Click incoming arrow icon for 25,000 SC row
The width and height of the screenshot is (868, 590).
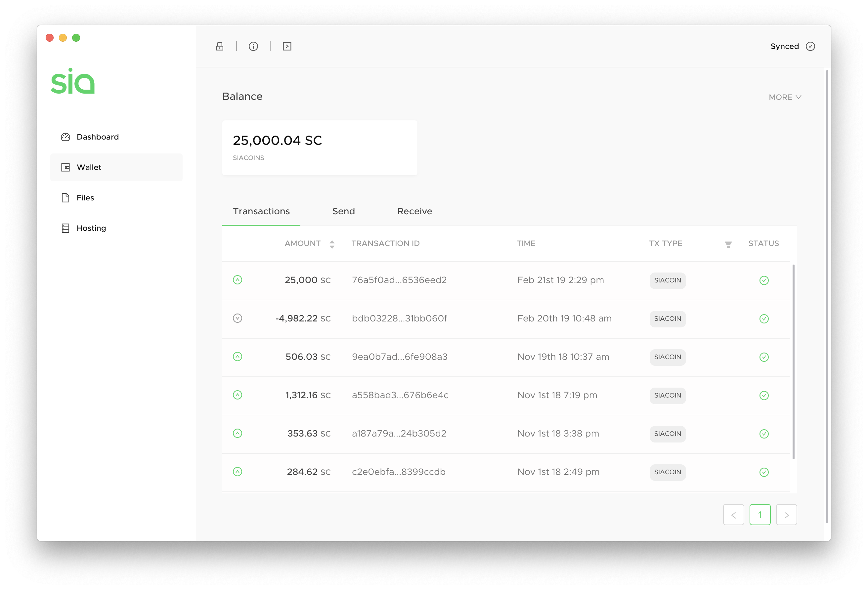click(x=238, y=280)
